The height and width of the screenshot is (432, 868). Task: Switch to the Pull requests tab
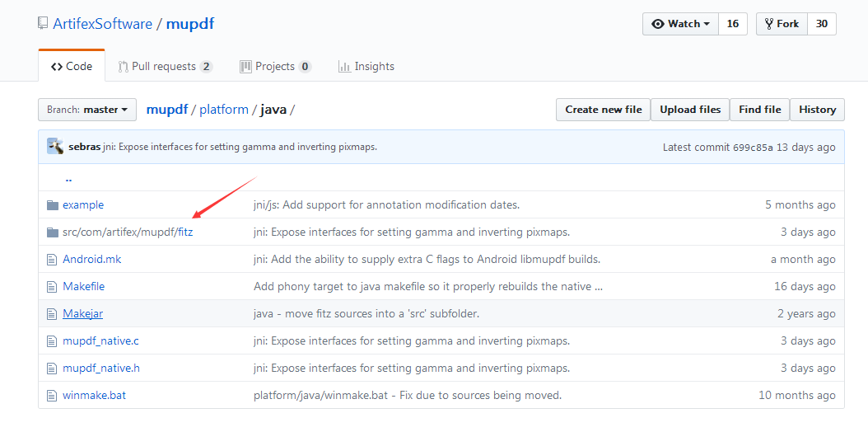click(x=165, y=67)
